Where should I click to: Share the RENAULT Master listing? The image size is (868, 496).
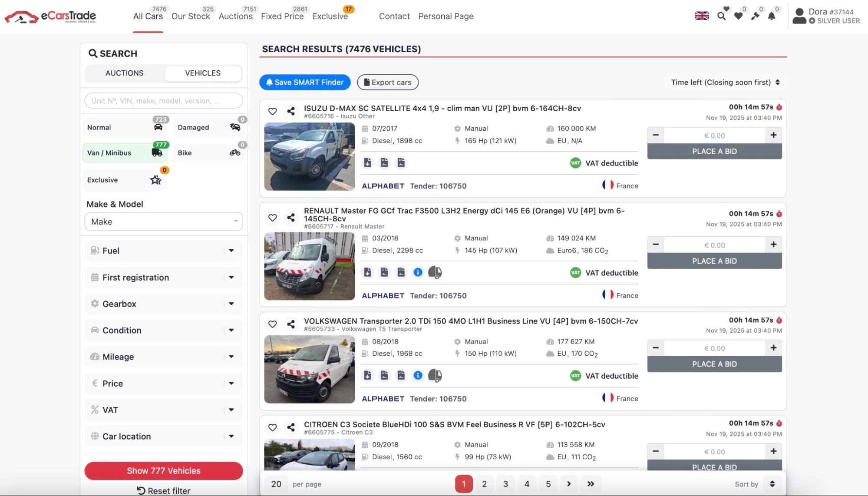pyautogui.click(x=290, y=218)
